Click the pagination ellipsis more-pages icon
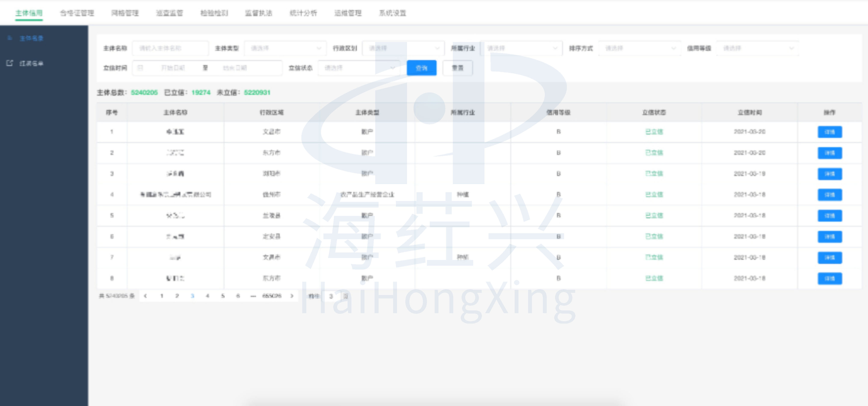868x406 pixels. coord(253,296)
